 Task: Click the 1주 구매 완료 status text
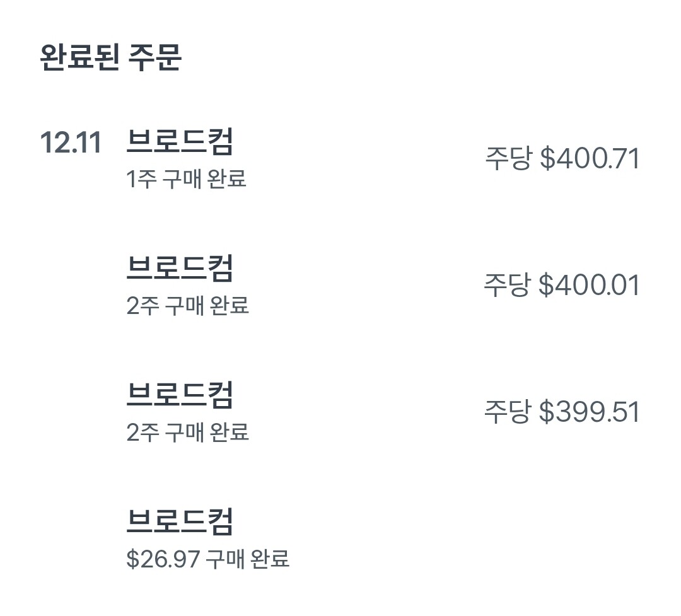(186, 180)
